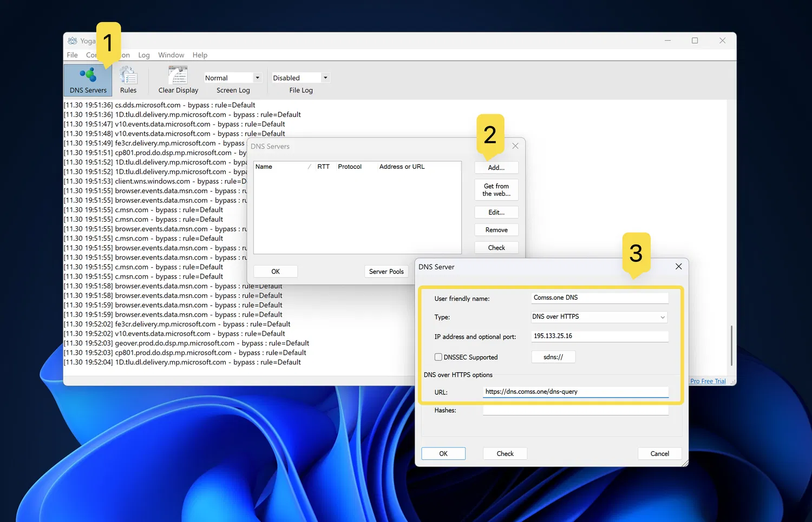Click the "DNS over HTTPS options" group label
The image size is (812, 522).
point(458,375)
